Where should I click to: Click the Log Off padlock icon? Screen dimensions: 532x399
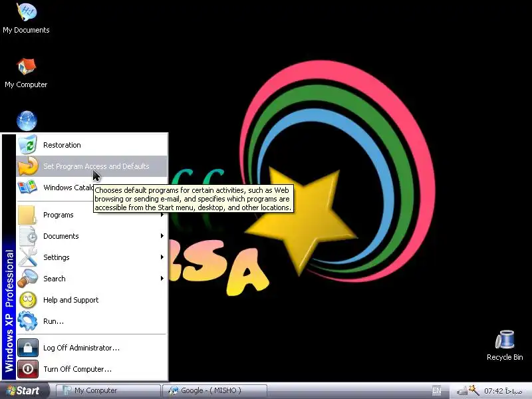coord(28,348)
